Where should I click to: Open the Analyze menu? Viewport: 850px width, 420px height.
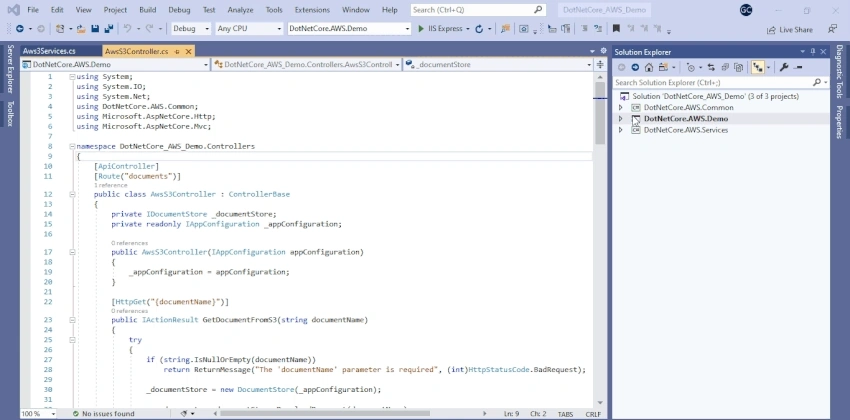coord(240,10)
